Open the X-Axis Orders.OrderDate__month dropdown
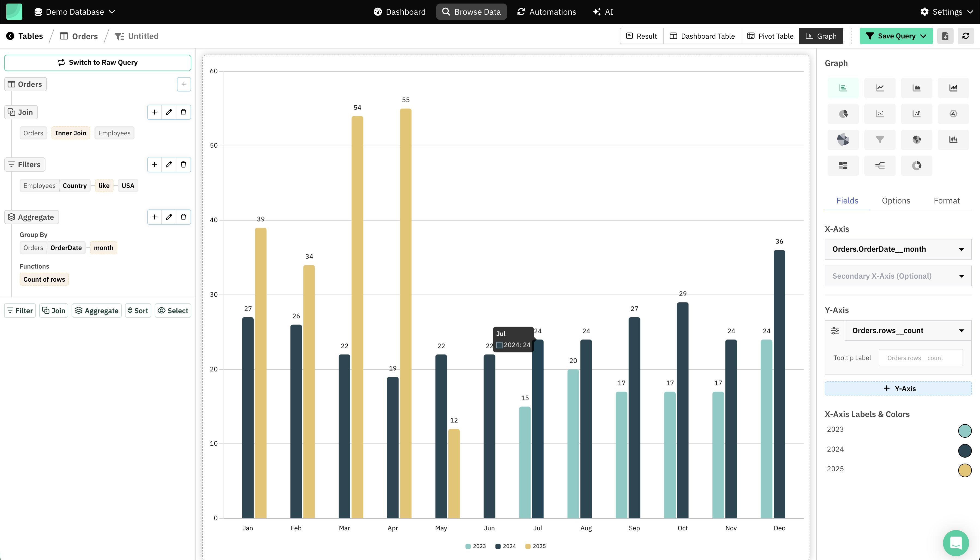 point(898,249)
